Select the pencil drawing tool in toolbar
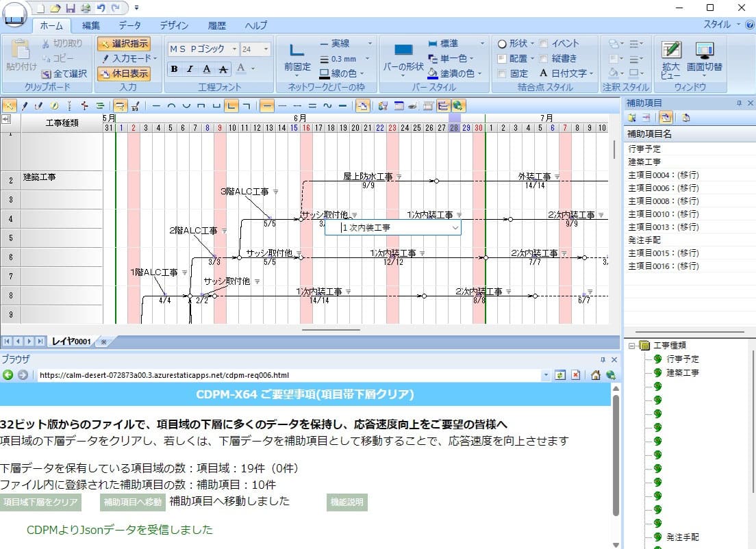The image size is (756, 549). point(25,105)
